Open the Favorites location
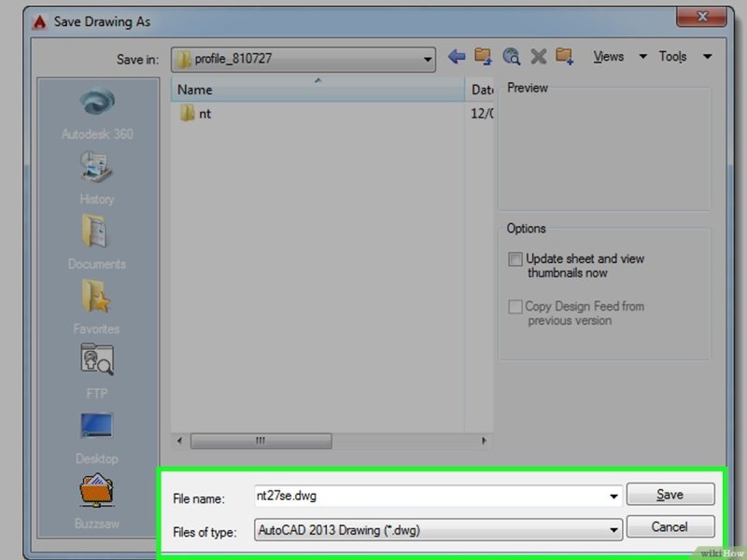This screenshot has width=747, height=560. 97,307
